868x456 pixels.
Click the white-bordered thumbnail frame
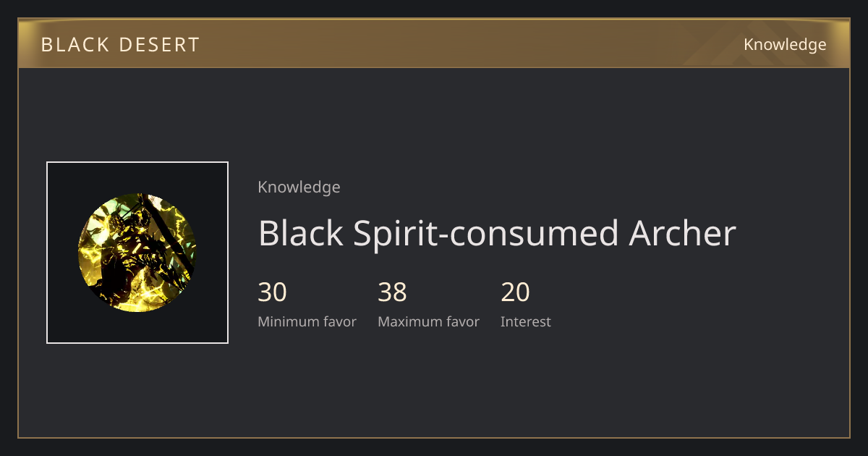point(137,253)
